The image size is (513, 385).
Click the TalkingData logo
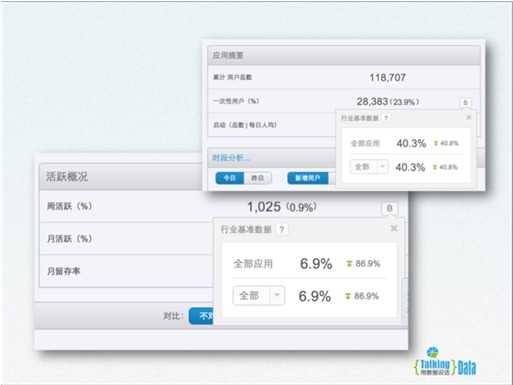(445, 362)
